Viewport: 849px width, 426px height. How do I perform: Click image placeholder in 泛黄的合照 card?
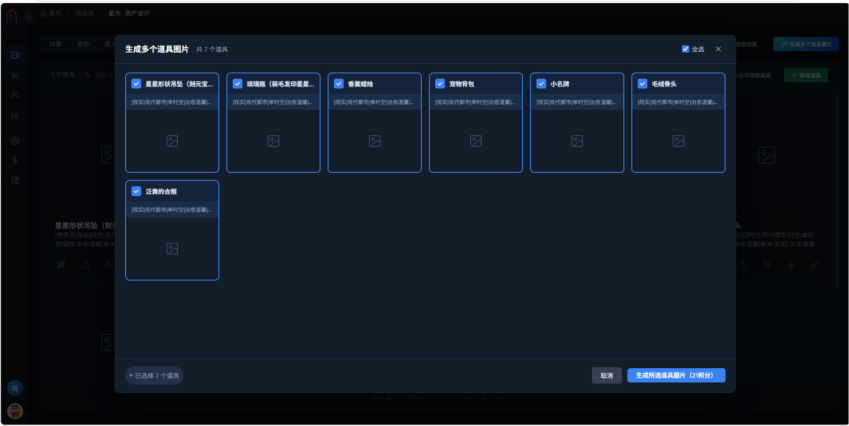(172, 249)
